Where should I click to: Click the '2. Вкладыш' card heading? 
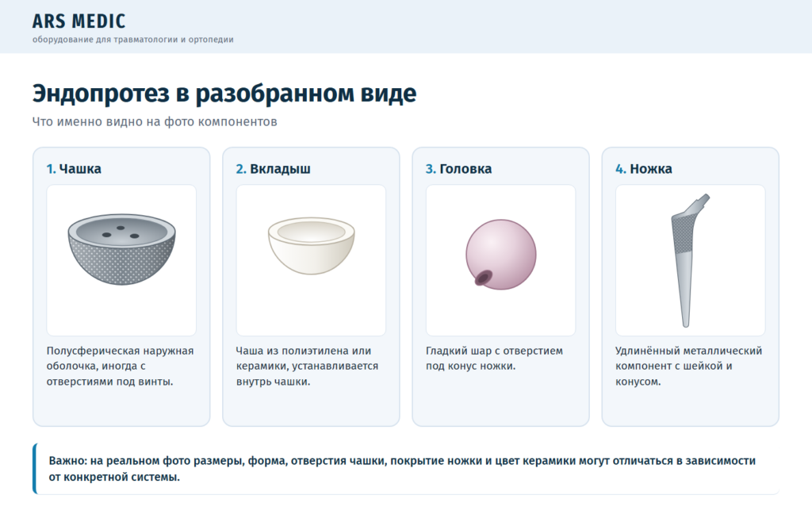click(274, 169)
